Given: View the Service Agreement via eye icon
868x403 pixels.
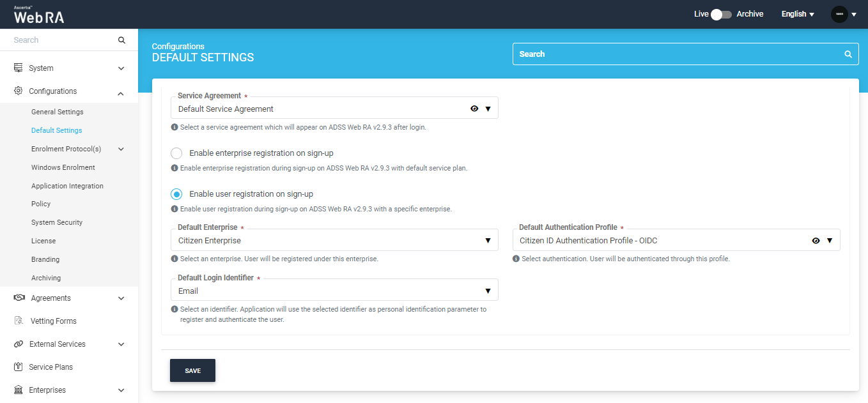Looking at the screenshot, I should click(474, 109).
